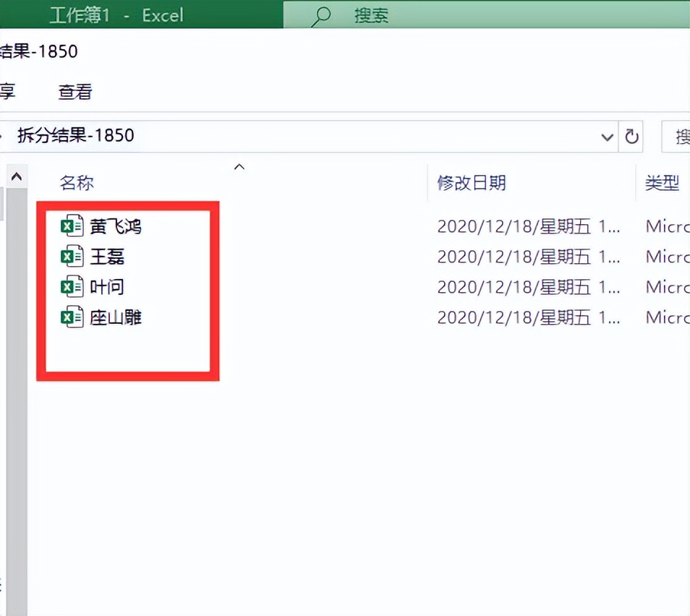This screenshot has width=690, height=616.
Task: Sort files by the 修改日期 column
Action: tap(472, 182)
